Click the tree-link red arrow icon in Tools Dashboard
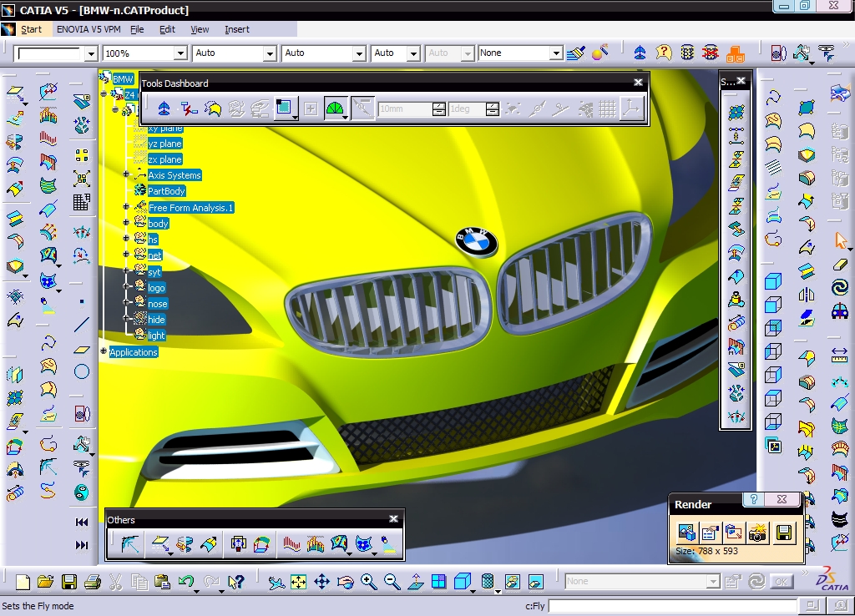The width and height of the screenshot is (855, 616). click(189, 109)
